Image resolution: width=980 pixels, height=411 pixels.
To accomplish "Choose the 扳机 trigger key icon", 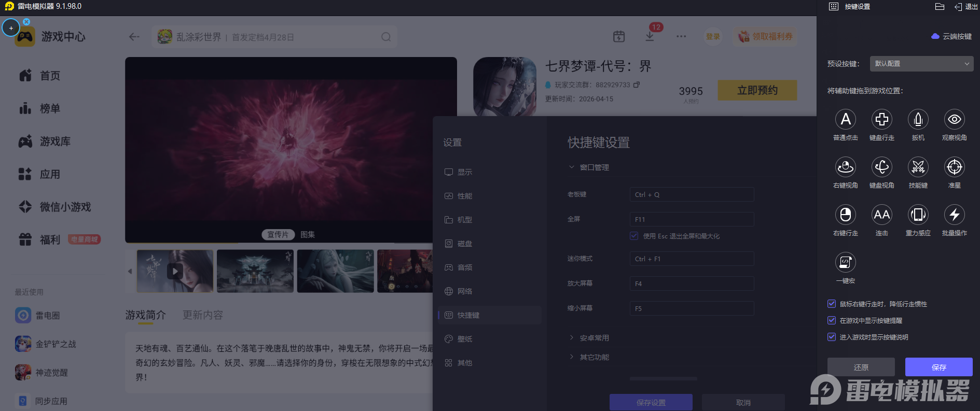I will pos(918,120).
